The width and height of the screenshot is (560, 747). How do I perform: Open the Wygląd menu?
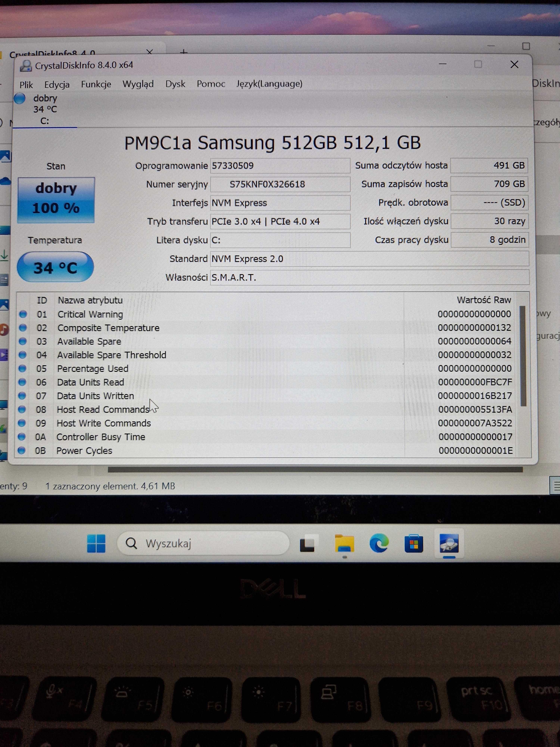[x=138, y=84]
